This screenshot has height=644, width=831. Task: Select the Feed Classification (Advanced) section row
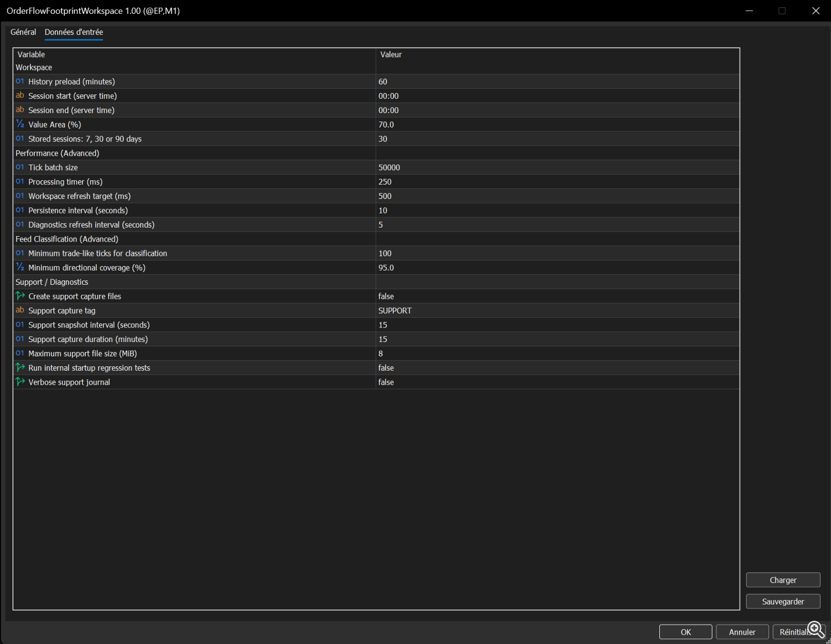coord(376,239)
